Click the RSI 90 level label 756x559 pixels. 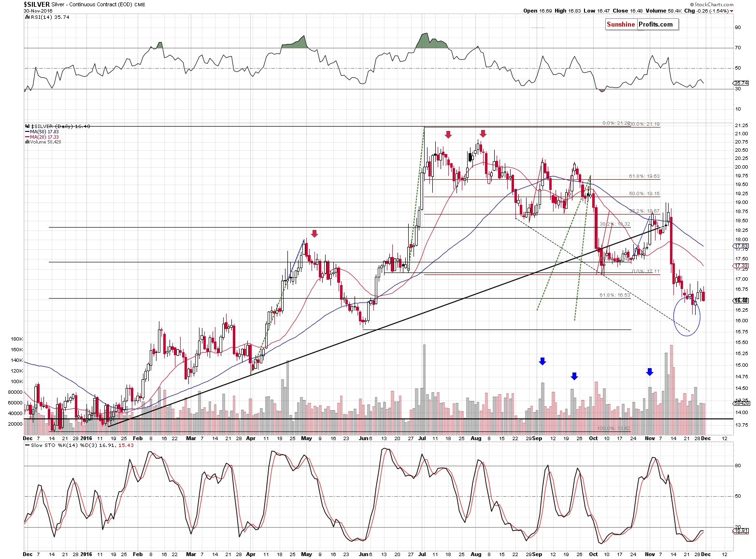[738, 28]
